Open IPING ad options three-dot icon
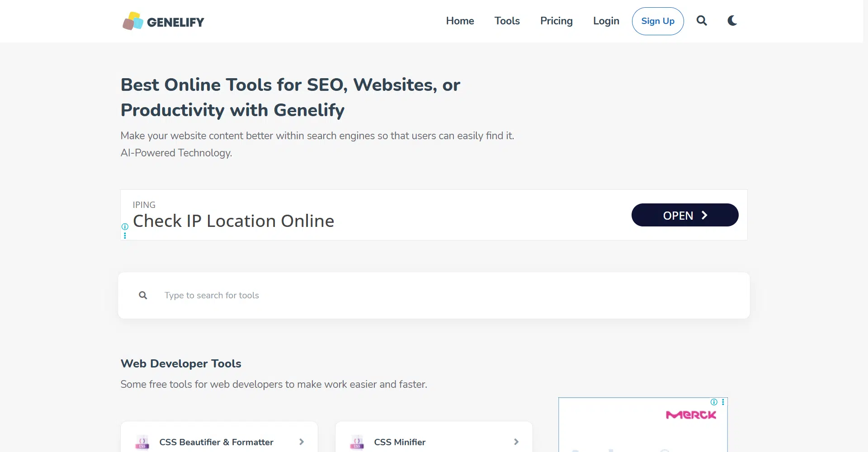The width and height of the screenshot is (868, 452). [125, 235]
